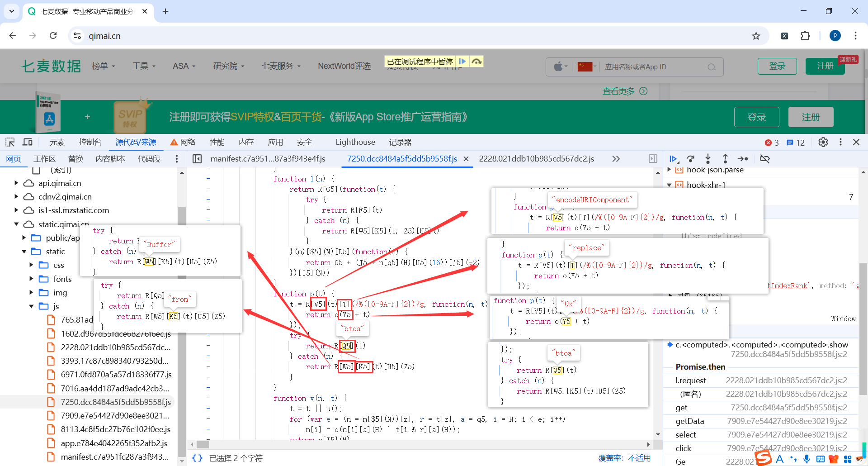
Task: Go back to previous page
Action: [x=13, y=36]
